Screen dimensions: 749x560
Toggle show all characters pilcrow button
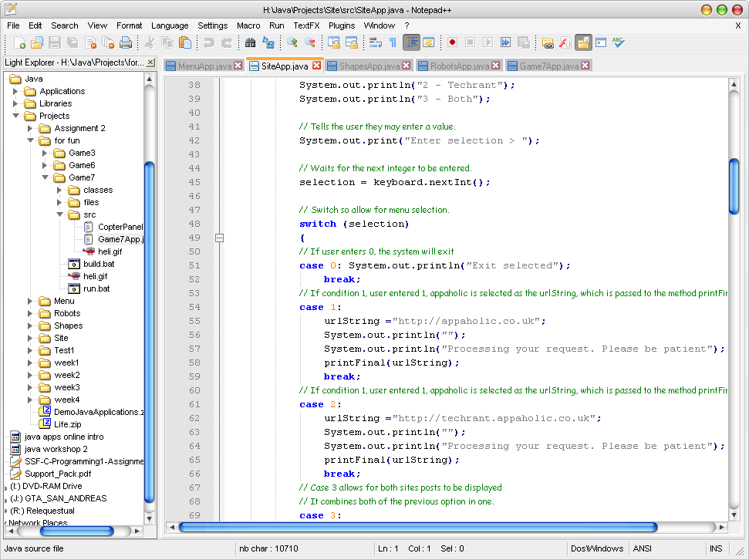click(x=392, y=42)
